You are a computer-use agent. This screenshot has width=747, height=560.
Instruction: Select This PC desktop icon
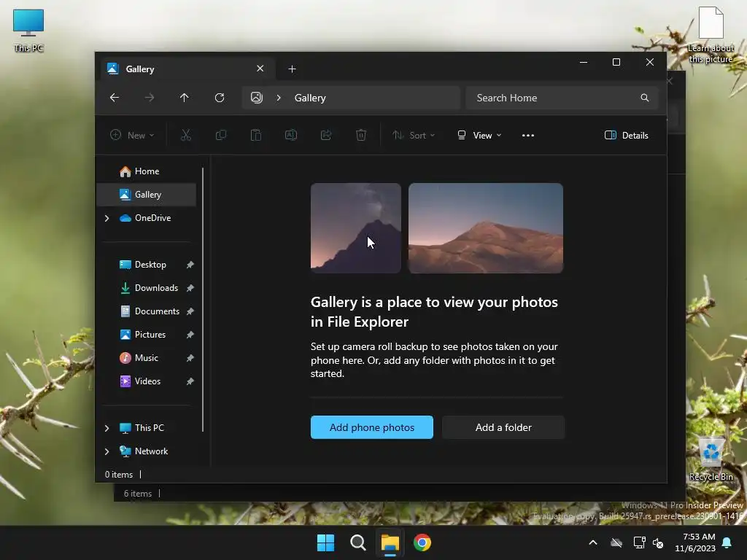[x=28, y=31]
